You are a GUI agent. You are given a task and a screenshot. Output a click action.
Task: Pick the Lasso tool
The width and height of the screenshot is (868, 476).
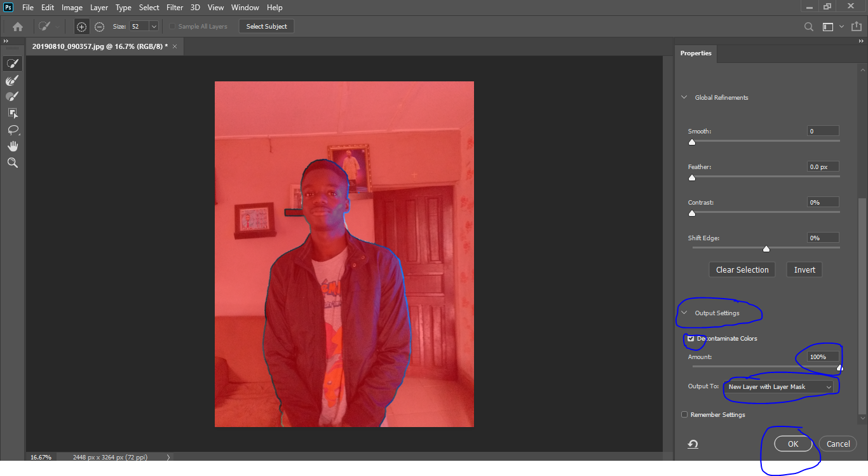coord(13,130)
